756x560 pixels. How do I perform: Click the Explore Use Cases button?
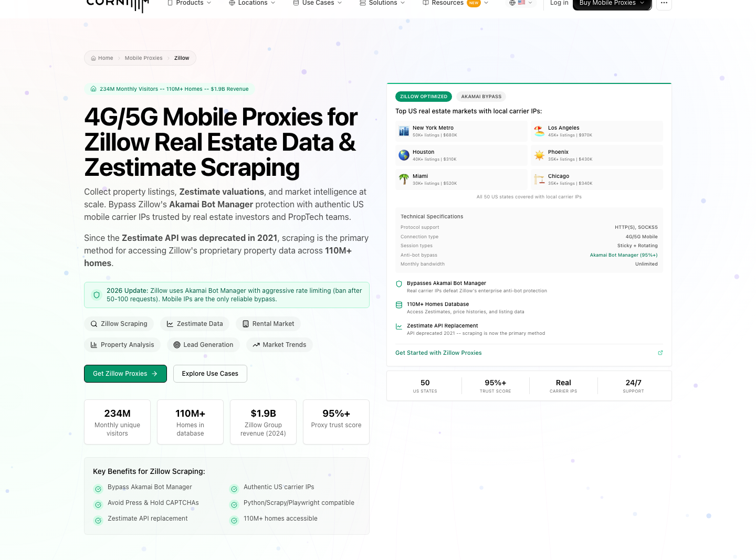point(210,374)
